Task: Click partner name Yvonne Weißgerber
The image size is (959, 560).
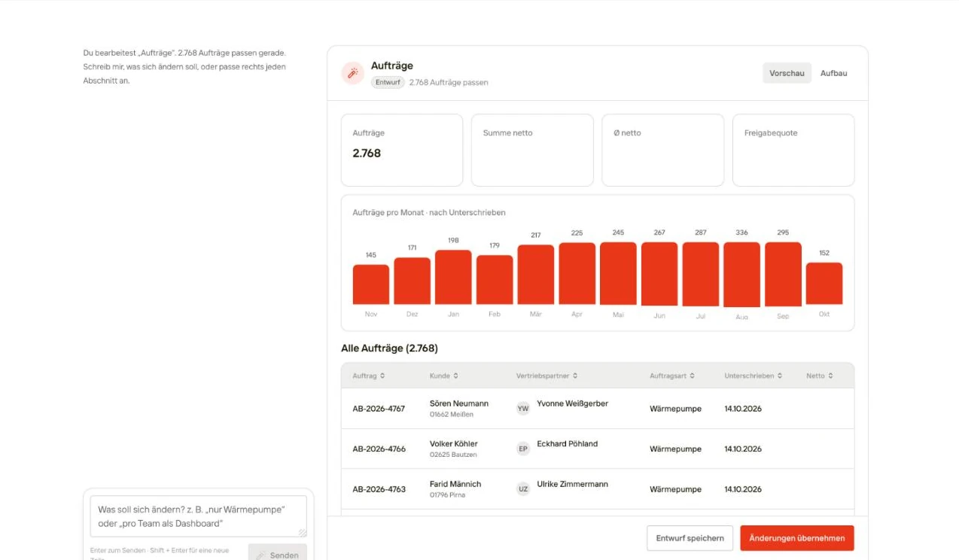Action: [572, 403]
